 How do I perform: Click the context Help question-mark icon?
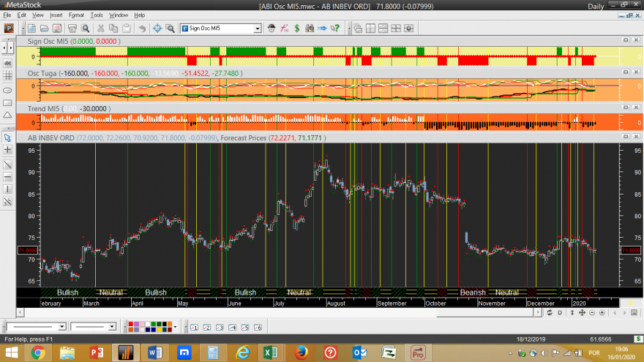click(x=335, y=29)
